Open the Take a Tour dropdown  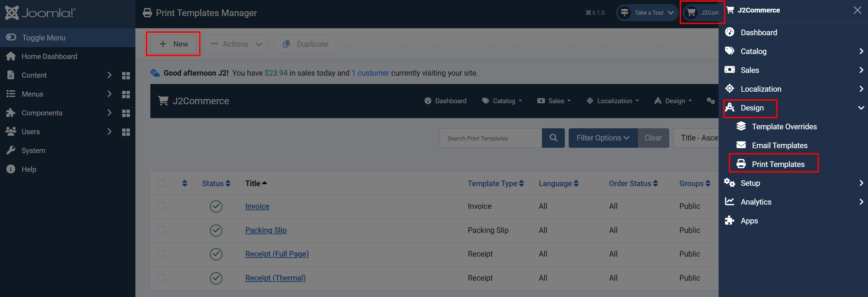click(647, 13)
